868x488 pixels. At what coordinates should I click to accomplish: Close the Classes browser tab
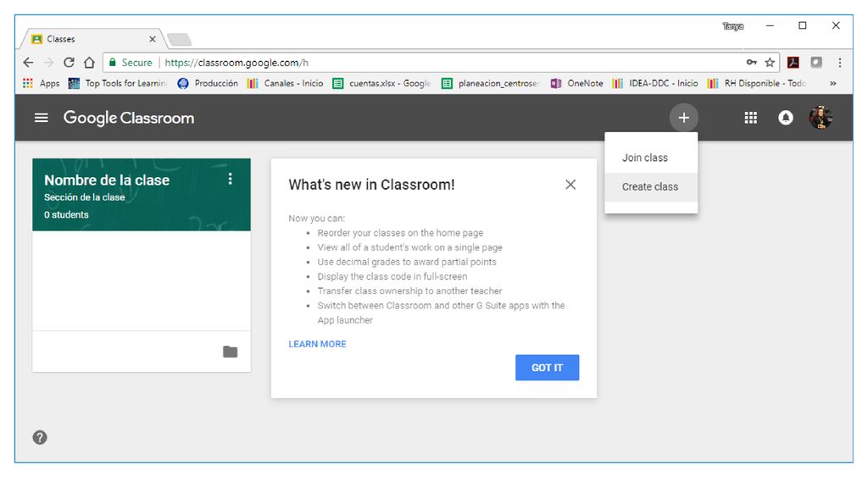pyautogui.click(x=153, y=39)
